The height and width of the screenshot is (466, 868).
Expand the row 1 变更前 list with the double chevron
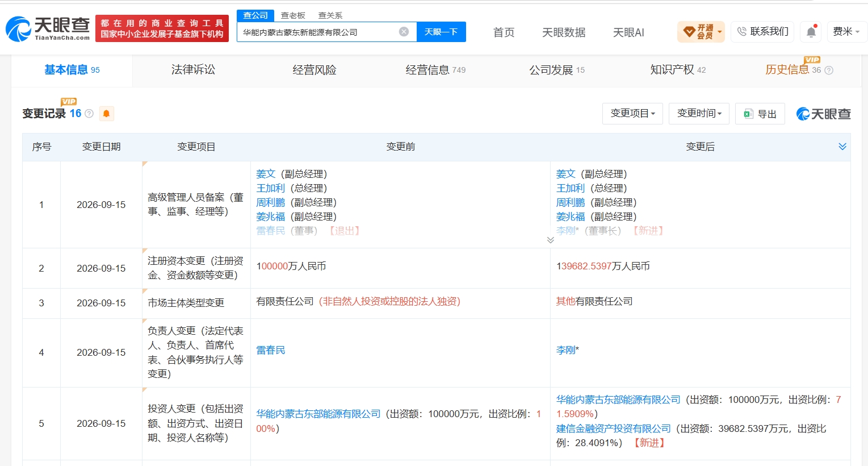click(x=550, y=240)
